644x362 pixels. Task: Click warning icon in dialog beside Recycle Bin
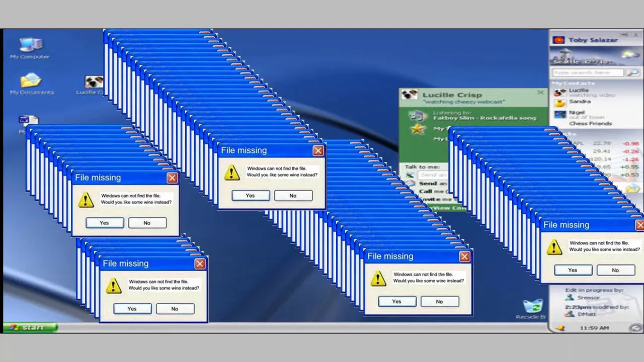pyautogui.click(x=378, y=279)
